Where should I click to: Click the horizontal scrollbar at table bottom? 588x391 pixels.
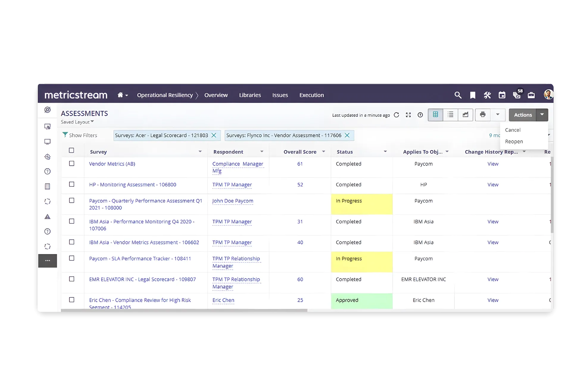(x=184, y=310)
